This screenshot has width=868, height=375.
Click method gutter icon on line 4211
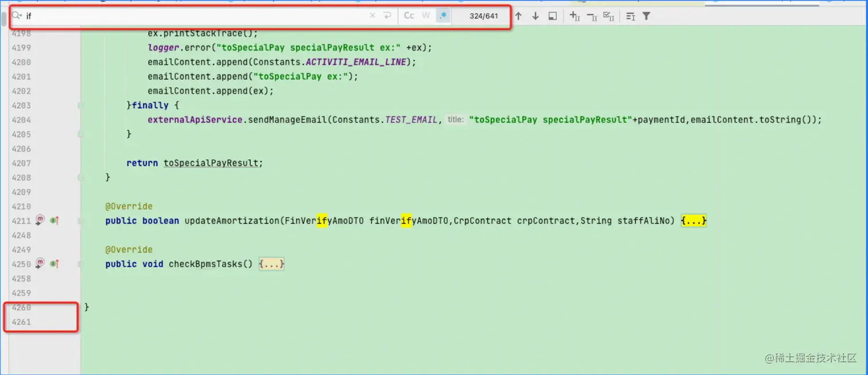coord(40,220)
